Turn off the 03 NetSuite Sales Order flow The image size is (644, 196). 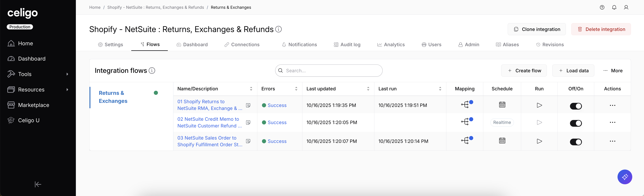coord(576,142)
